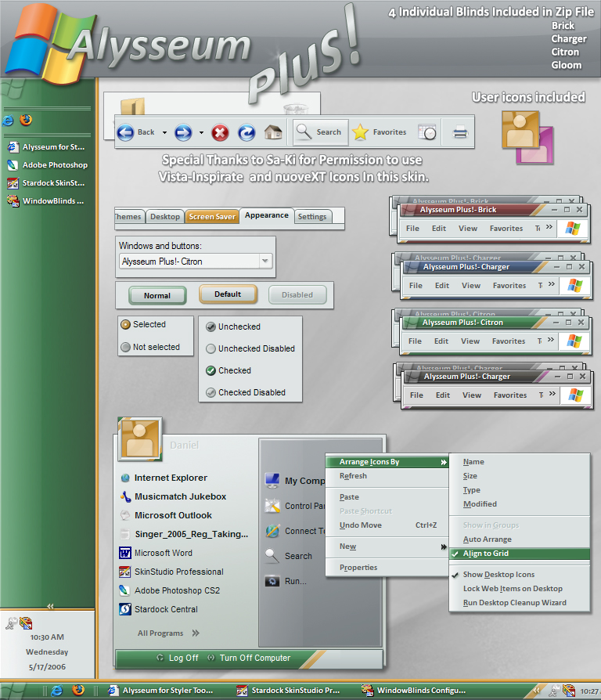Screen dimensions: 601x700
Task: Click the Normal button
Action: click(157, 295)
